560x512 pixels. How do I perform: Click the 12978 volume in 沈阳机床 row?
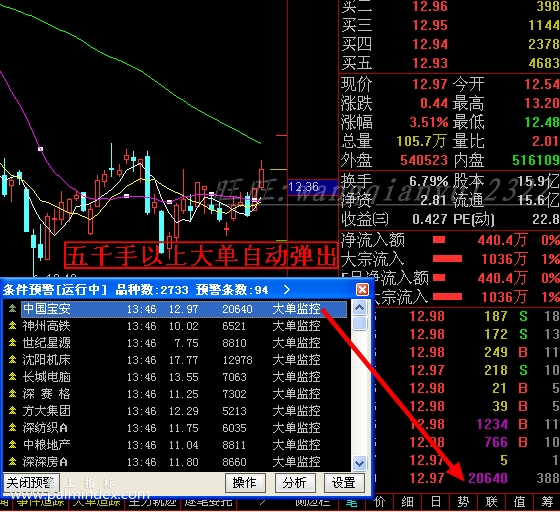coord(237,360)
